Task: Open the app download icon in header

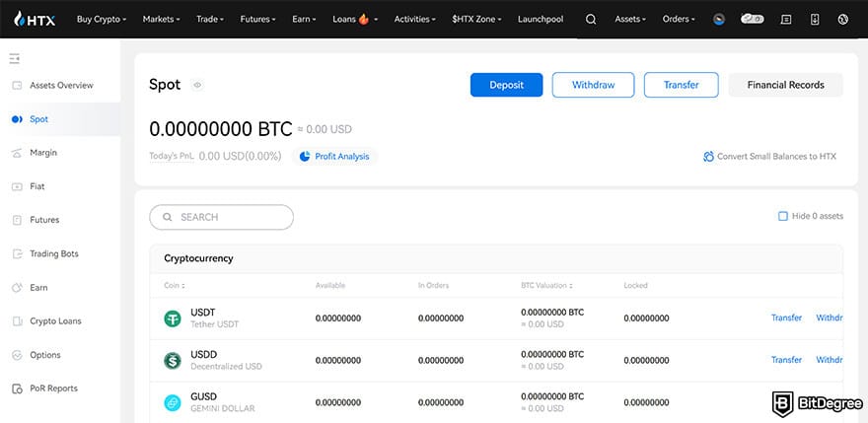Action: point(815,20)
